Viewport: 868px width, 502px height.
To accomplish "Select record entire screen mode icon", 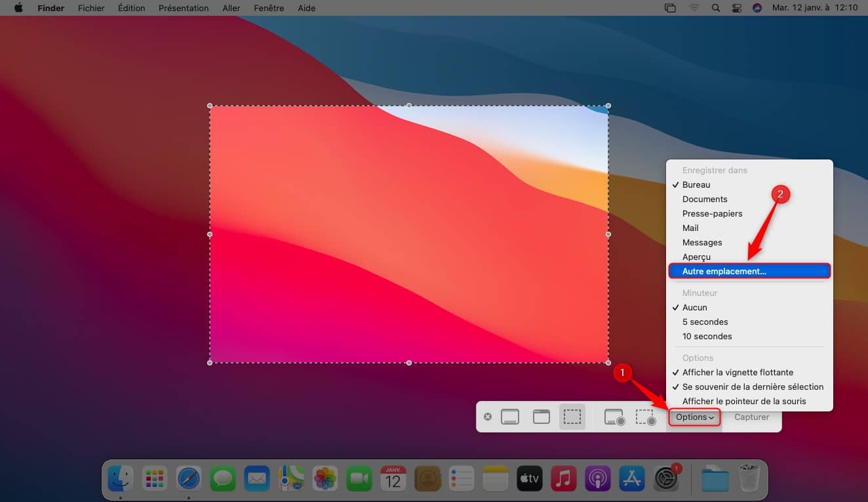I will coord(614,417).
